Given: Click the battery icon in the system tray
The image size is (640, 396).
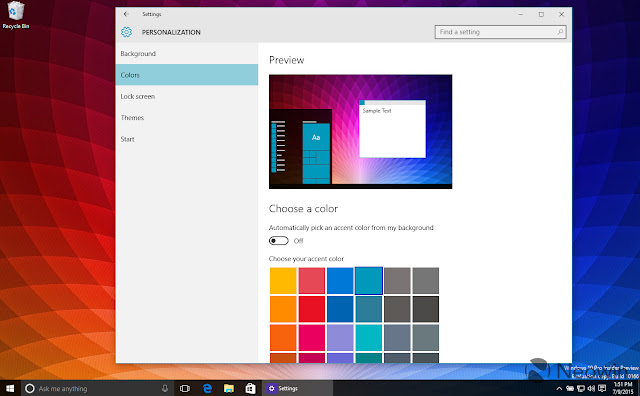Looking at the screenshot, I should 569,388.
